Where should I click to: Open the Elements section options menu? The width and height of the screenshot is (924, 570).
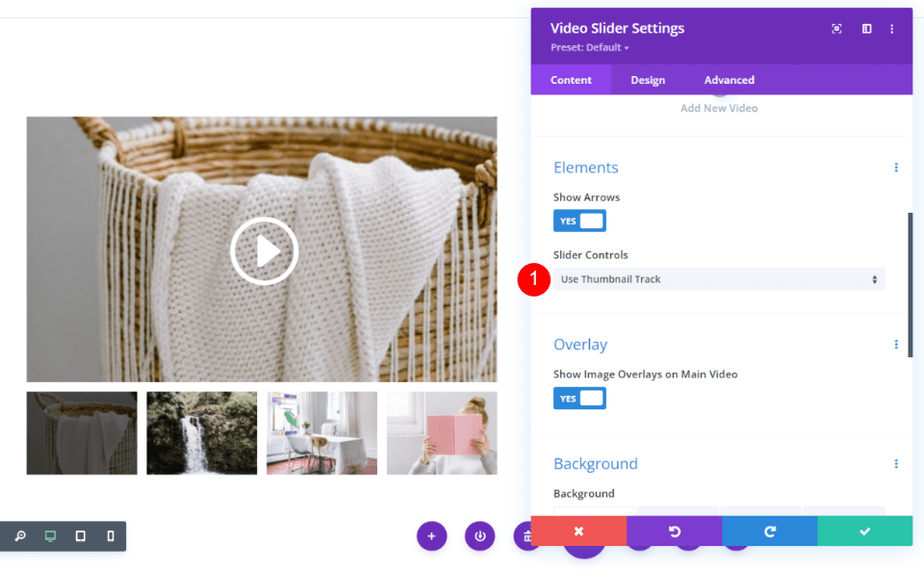point(896,167)
